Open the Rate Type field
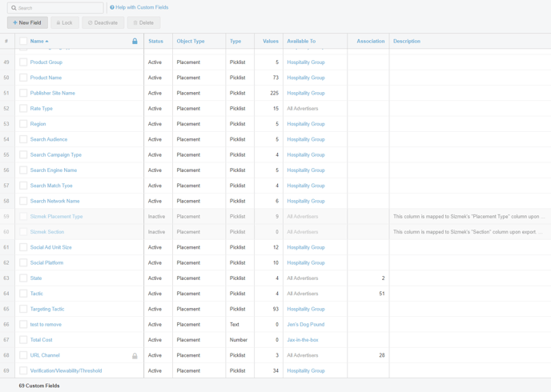The height and width of the screenshot is (392, 551). (41, 109)
